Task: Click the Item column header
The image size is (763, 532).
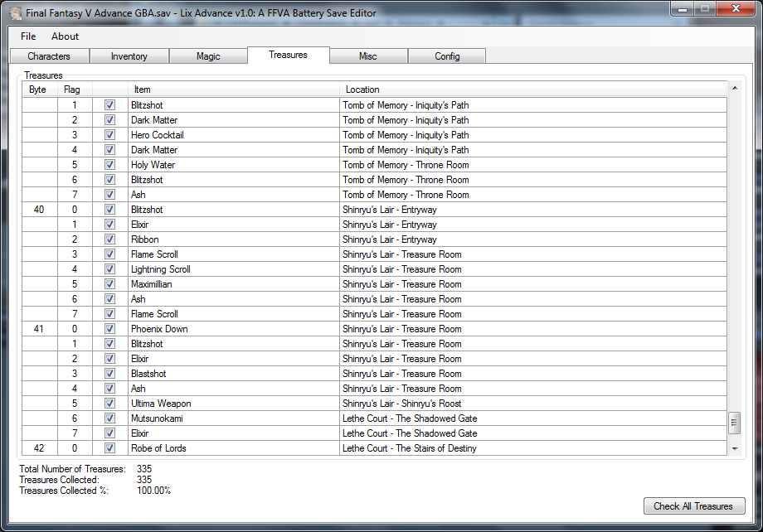Action: click(x=234, y=89)
